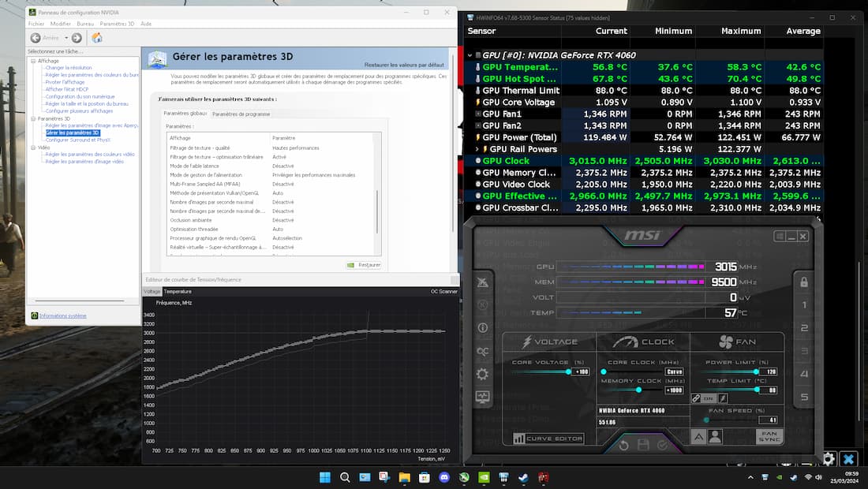
Task: Reset Afterburner settings with reset icon
Action: point(624,445)
